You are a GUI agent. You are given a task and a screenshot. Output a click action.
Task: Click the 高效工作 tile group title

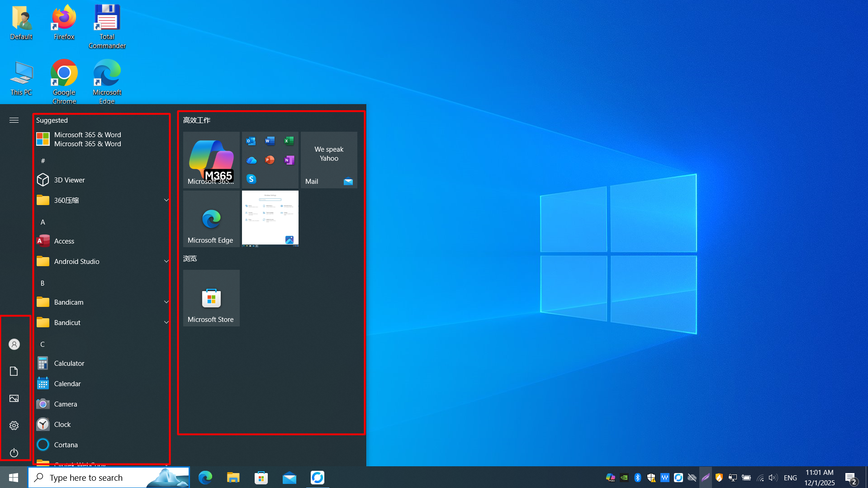pyautogui.click(x=197, y=120)
